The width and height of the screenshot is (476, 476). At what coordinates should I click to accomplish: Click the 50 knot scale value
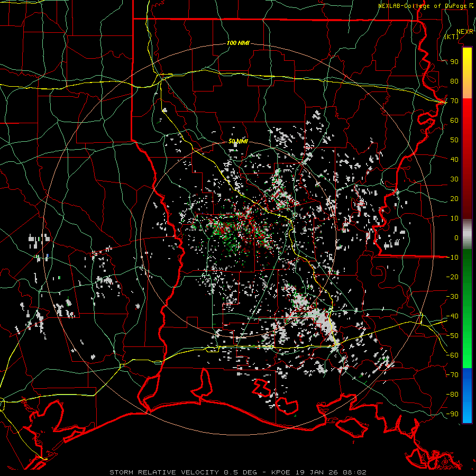[454, 140]
